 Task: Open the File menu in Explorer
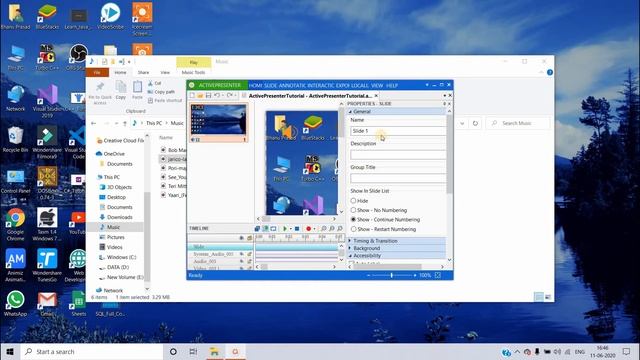click(x=97, y=72)
